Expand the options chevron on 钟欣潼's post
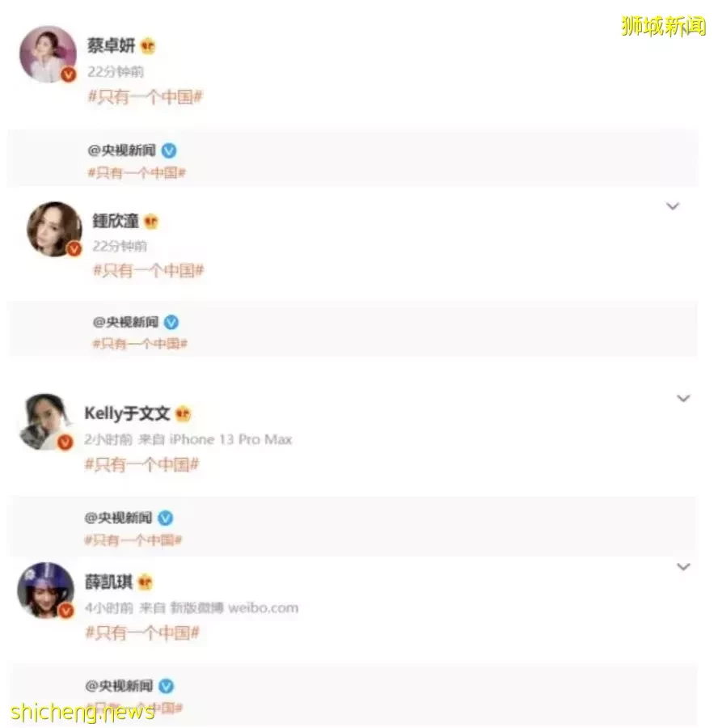This screenshot has height=728, width=718. point(673,205)
